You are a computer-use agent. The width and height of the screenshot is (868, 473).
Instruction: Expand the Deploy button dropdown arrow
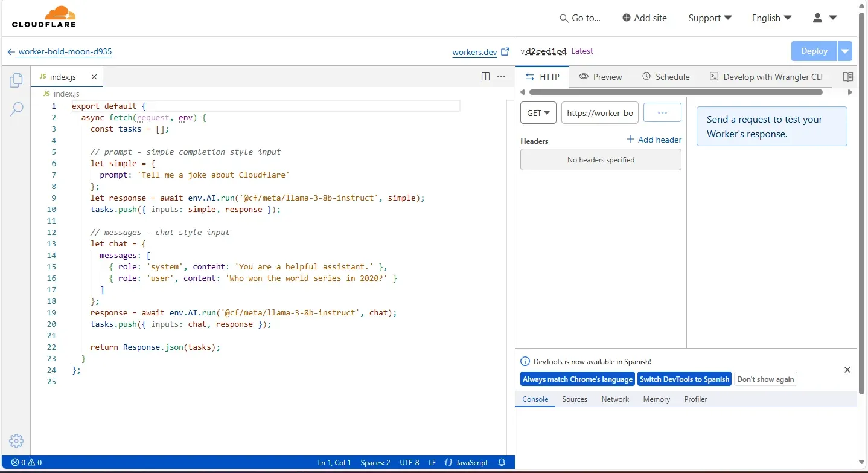[845, 51]
